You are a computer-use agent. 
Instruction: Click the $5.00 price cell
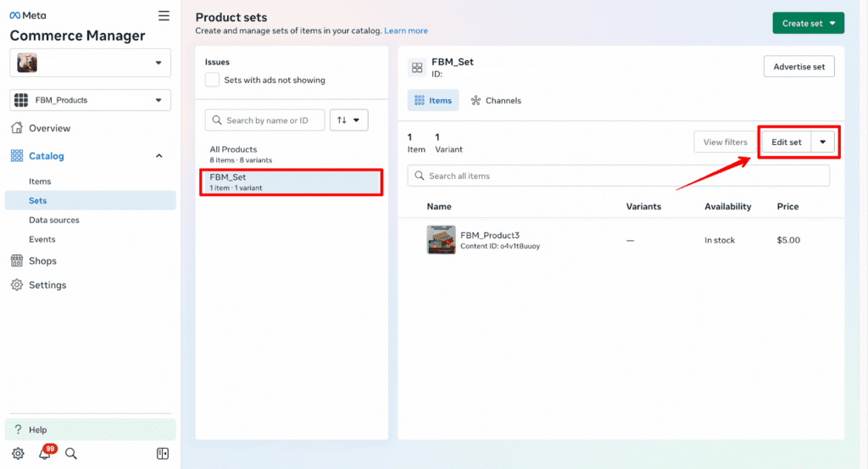pos(788,240)
